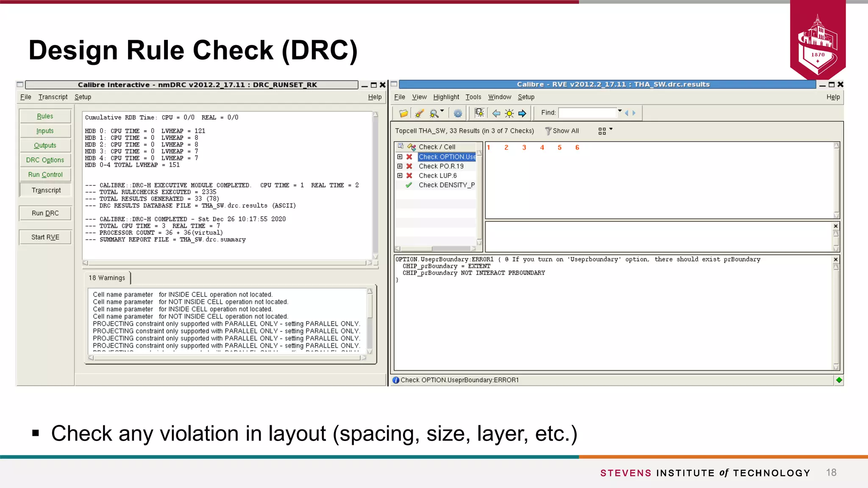Click the blue next result arrow icon
The width and height of the screenshot is (868, 488).
pos(522,113)
